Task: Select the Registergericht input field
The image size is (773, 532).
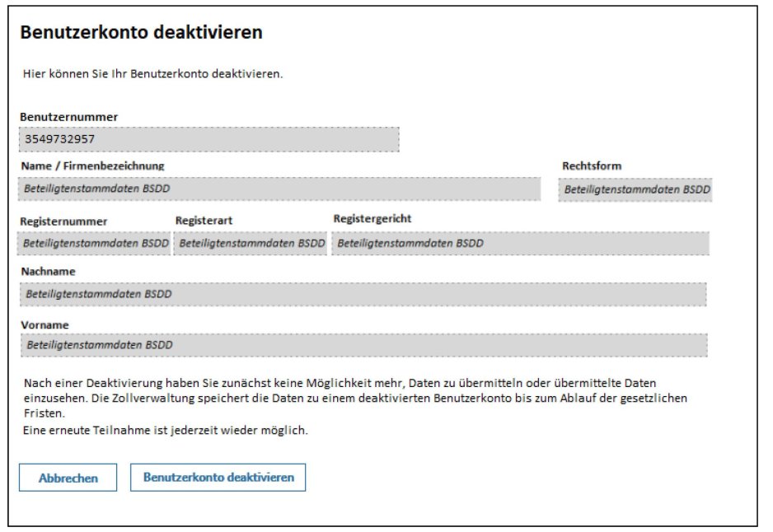Action: (520, 244)
